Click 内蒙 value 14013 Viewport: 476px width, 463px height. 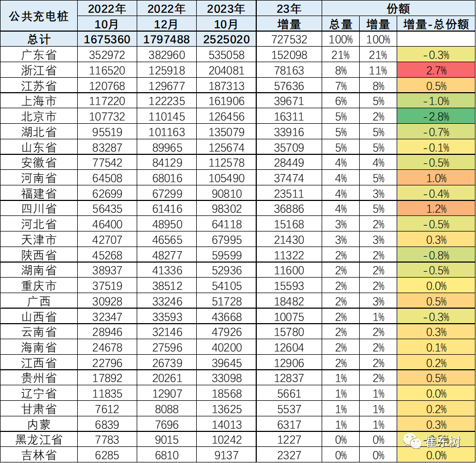[x=226, y=424]
